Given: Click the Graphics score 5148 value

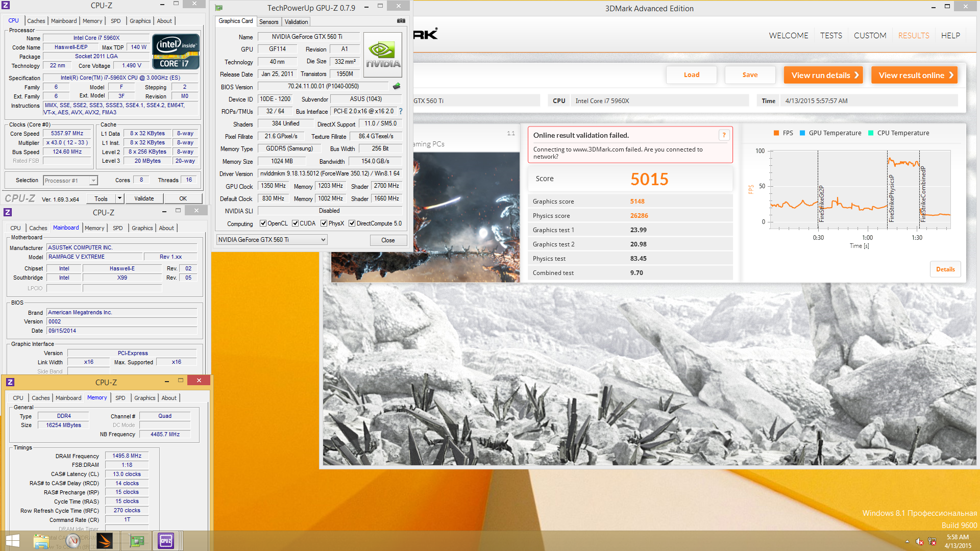Looking at the screenshot, I should [637, 202].
